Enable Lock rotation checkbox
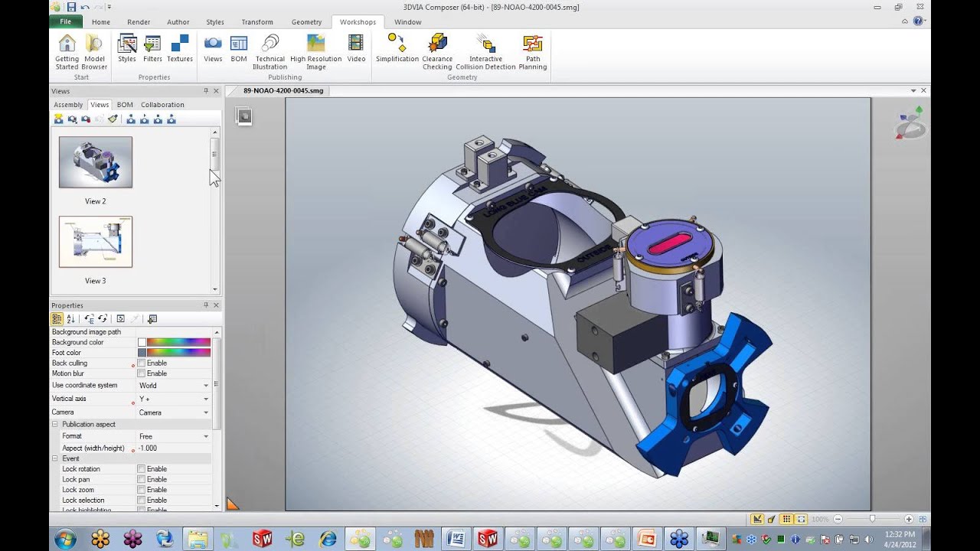The width and height of the screenshot is (980, 551). 142,469
